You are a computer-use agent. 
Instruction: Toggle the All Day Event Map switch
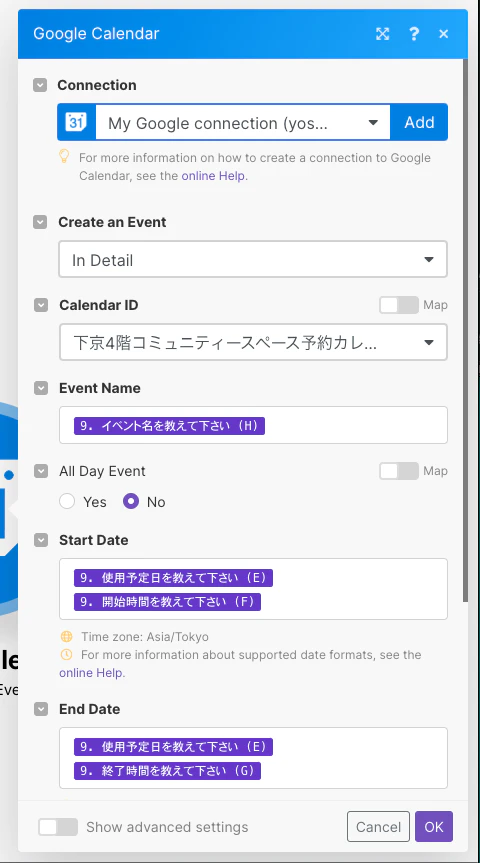(399, 471)
